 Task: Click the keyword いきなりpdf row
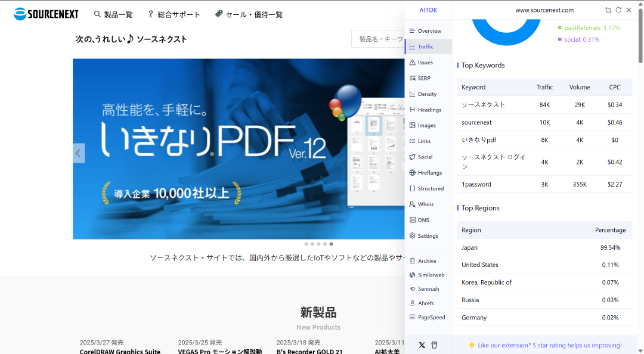[x=544, y=140]
